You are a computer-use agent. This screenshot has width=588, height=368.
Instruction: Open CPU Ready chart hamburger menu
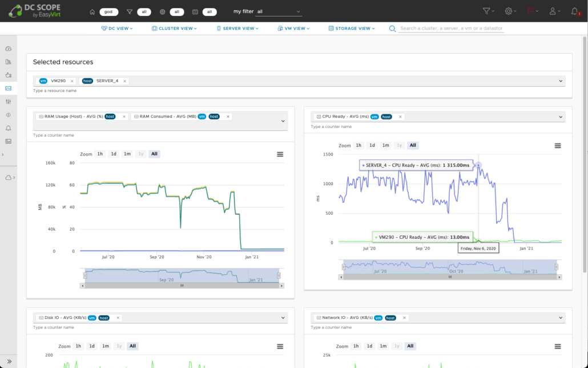[x=558, y=146]
